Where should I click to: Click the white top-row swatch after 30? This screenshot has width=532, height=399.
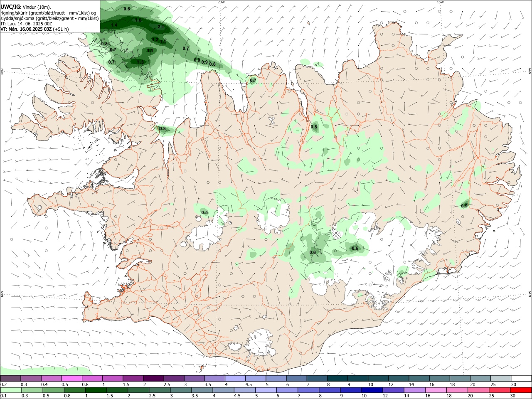coord(522,379)
